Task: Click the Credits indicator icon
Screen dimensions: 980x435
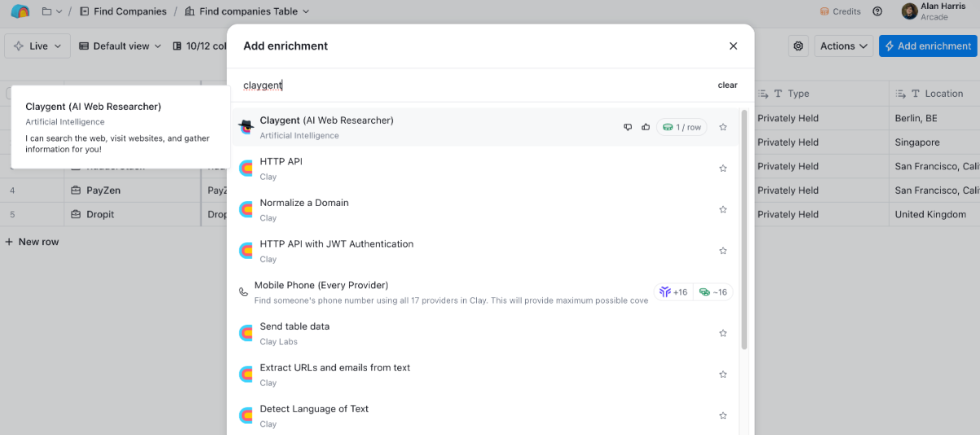Action: click(825, 11)
